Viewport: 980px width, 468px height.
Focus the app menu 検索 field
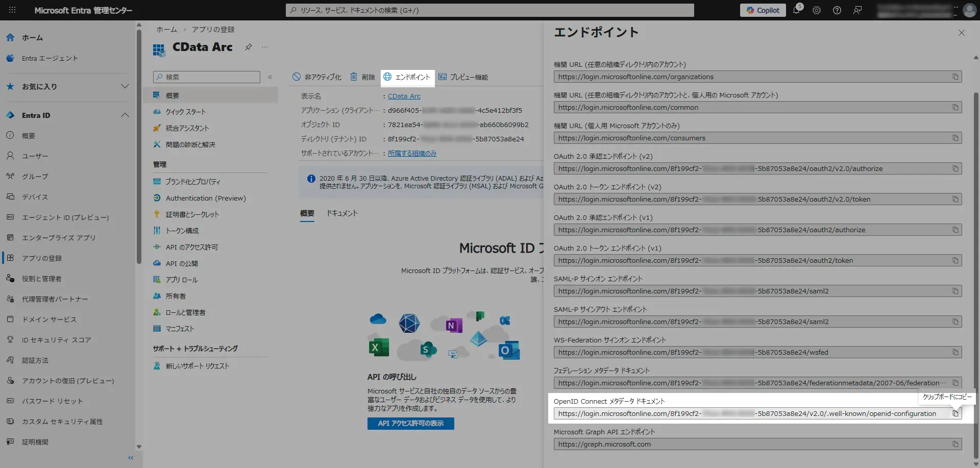point(207,77)
